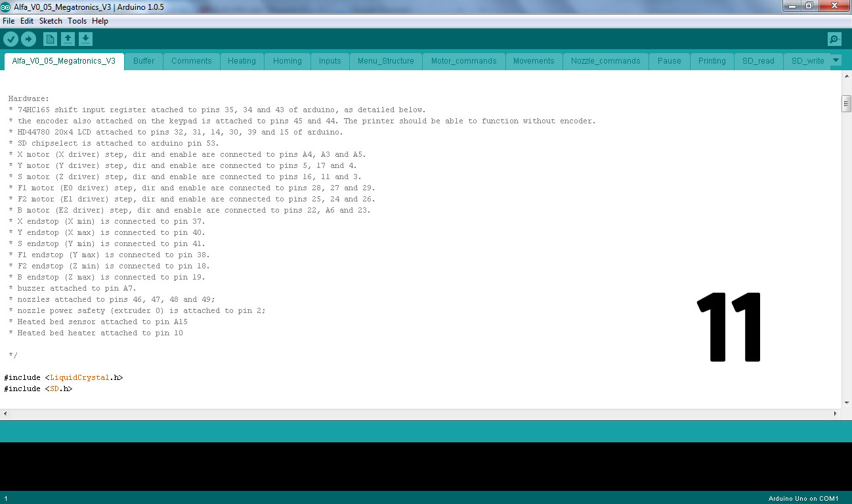This screenshot has width=852, height=504.
Task: Click 'Arduino Uno on COM1' status text
Action: [803, 499]
